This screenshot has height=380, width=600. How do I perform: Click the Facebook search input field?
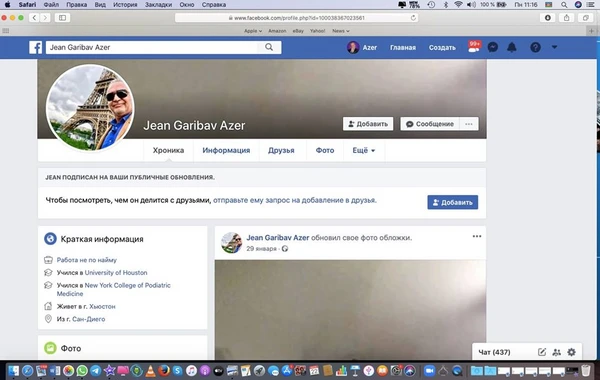(x=153, y=47)
